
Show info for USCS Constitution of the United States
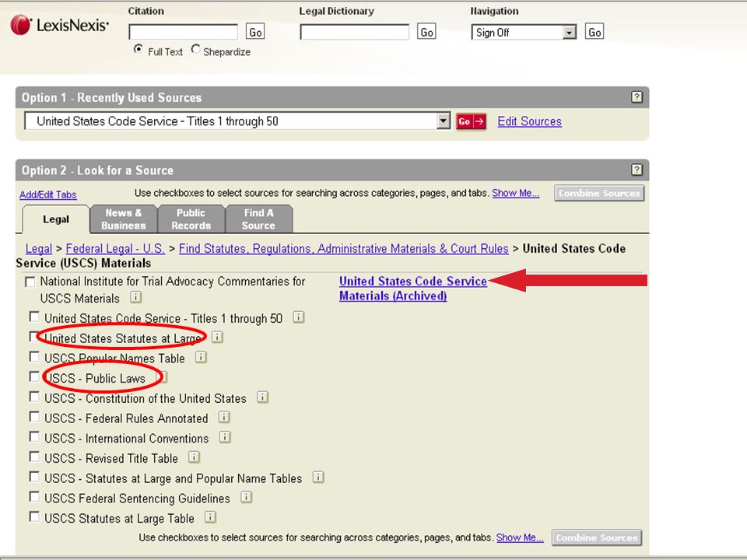click(x=263, y=397)
